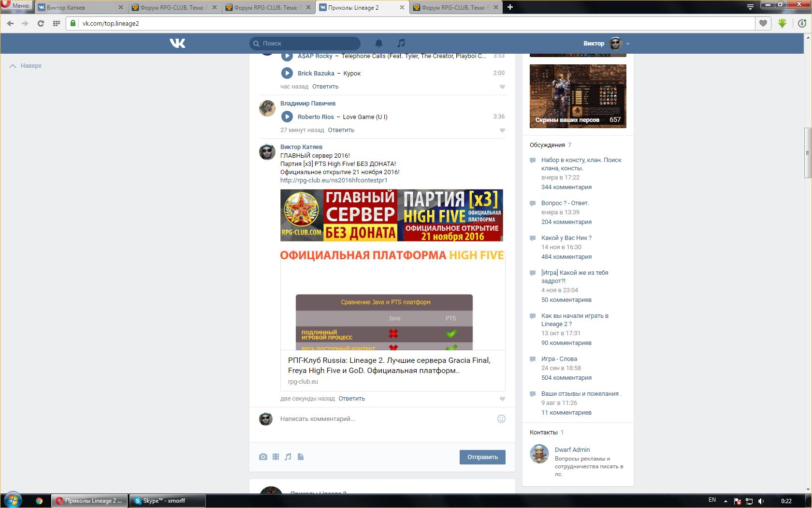The width and height of the screenshot is (812, 508).
Task: Open network status tray icon
Action: (x=749, y=501)
